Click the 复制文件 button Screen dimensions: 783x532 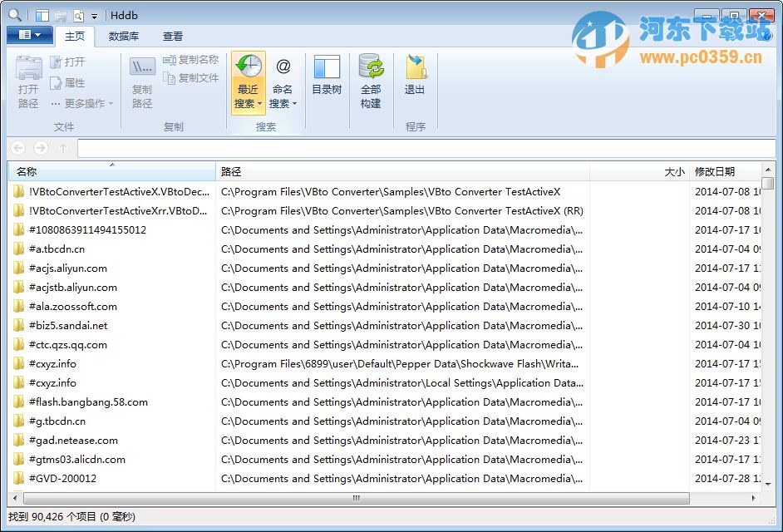coord(190,78)
